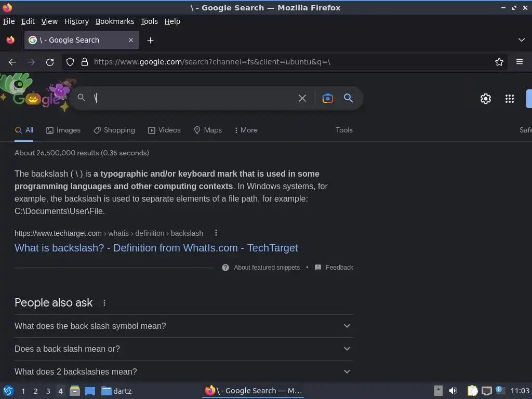
Task: Open the search Tools options
Action: coord(344,130)
